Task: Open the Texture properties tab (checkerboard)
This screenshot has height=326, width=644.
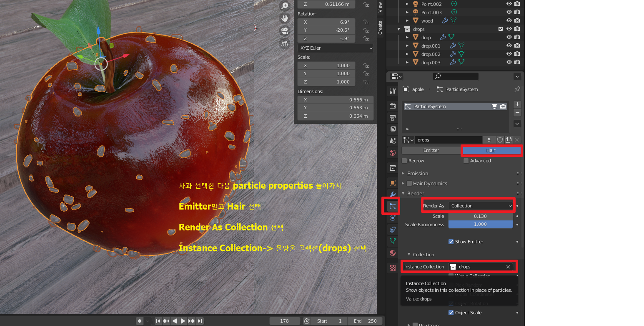Action: coord(392,268)
